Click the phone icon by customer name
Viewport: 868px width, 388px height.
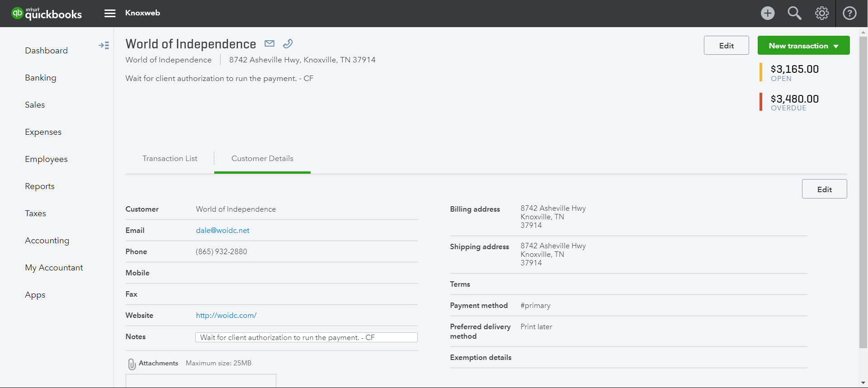288,43
